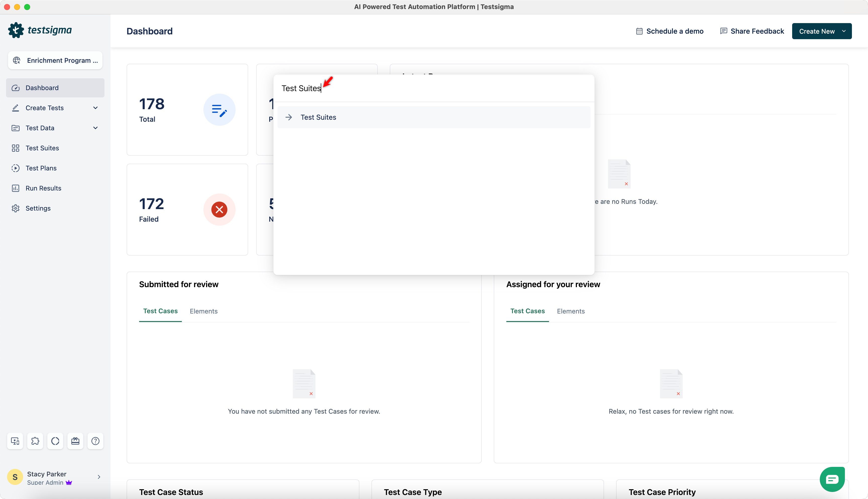This screenshot has height=499, width=868.
Task: Click the gift card icon in sidebar
Action: click(75, 441)
